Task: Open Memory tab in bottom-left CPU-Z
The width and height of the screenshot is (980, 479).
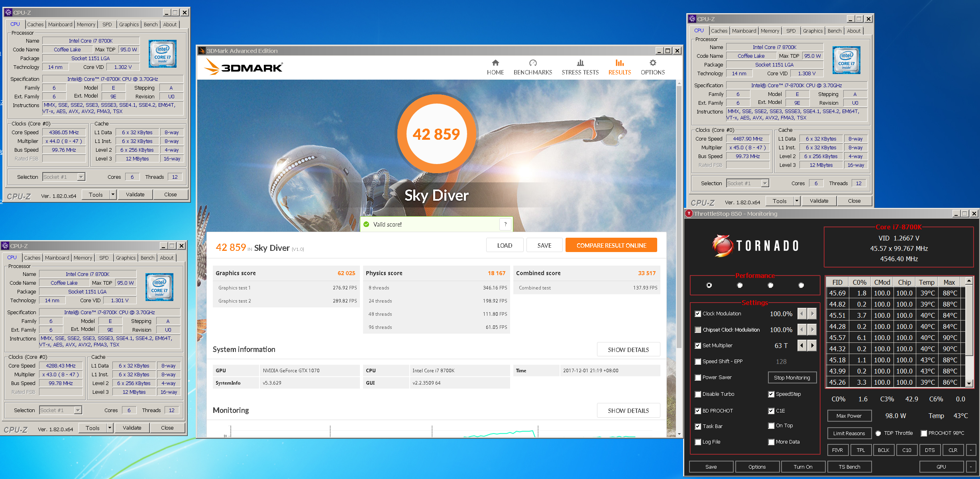Action: click(83, 258)
